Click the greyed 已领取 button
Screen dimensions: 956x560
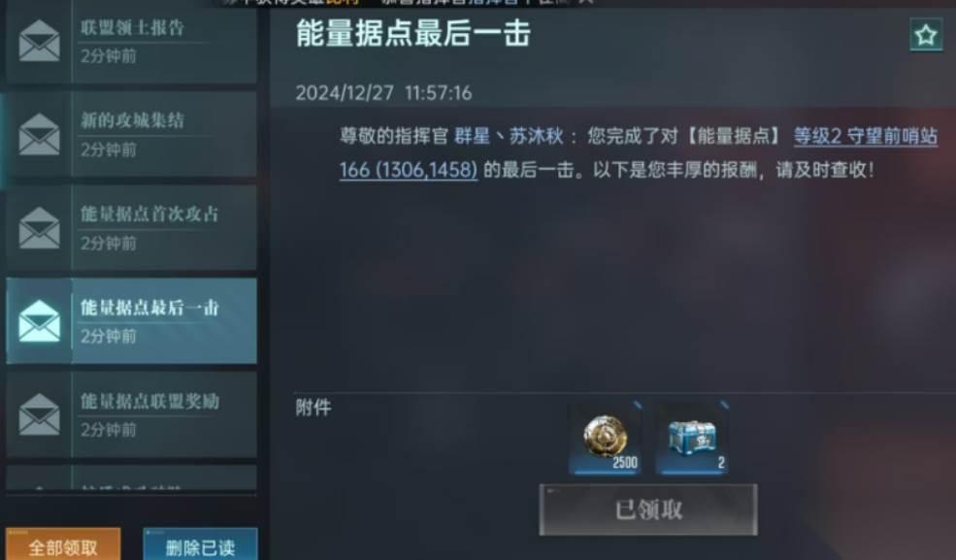(648, 511)
